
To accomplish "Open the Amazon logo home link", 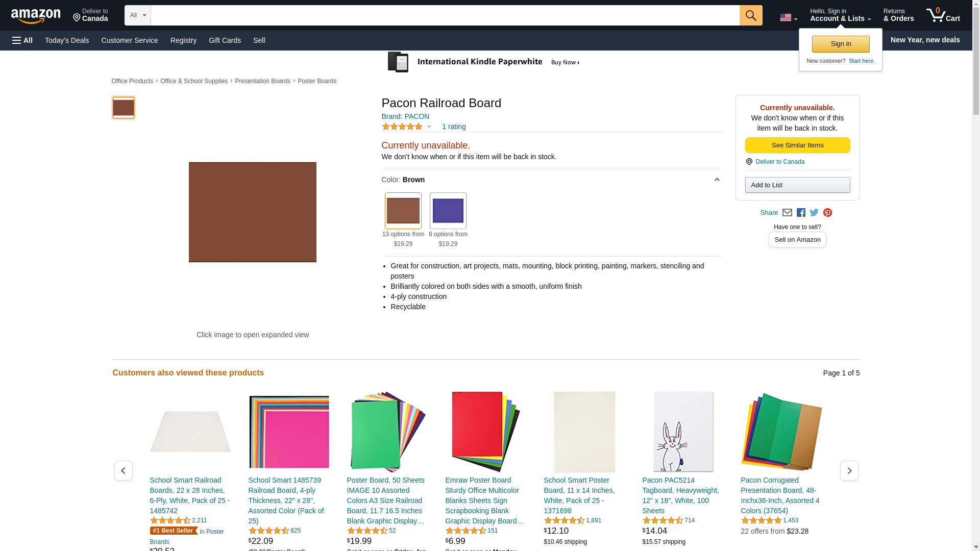I will coord(36,16).
